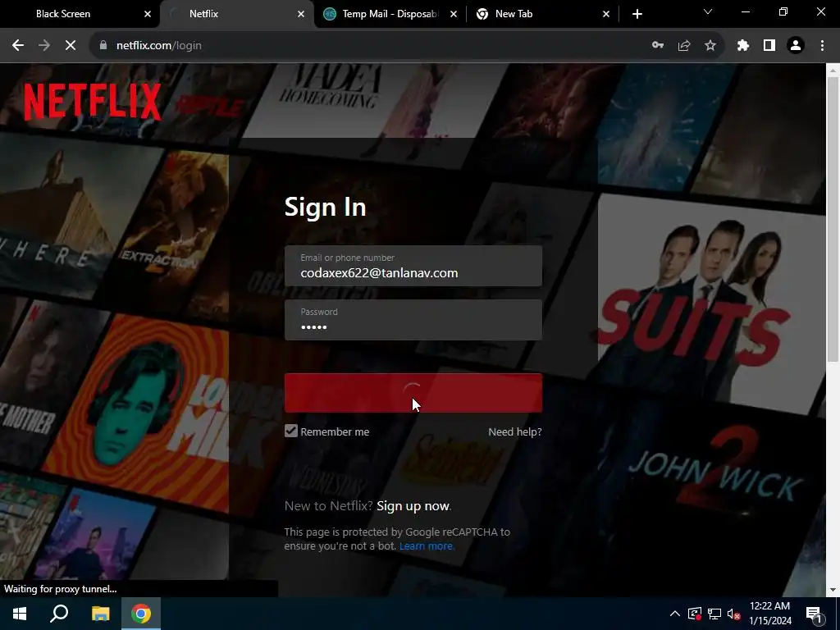This screenshot has width=840, height=630.
Task: Close the New Tab tab
Action: point(606,14)
